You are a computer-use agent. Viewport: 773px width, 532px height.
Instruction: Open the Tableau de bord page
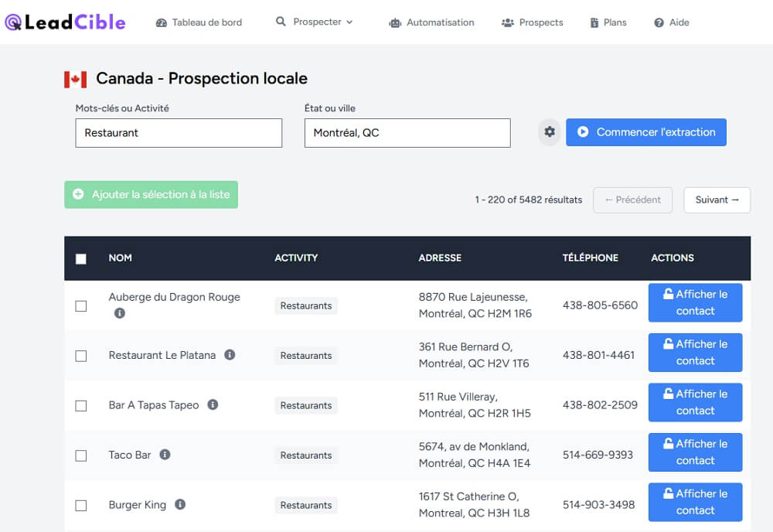tap(199, 22)
